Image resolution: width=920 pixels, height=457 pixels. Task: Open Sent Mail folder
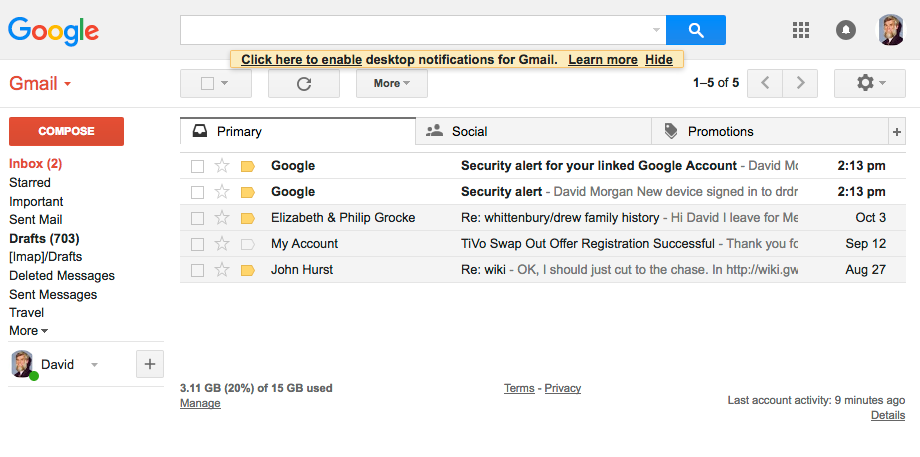click(36, 220)
